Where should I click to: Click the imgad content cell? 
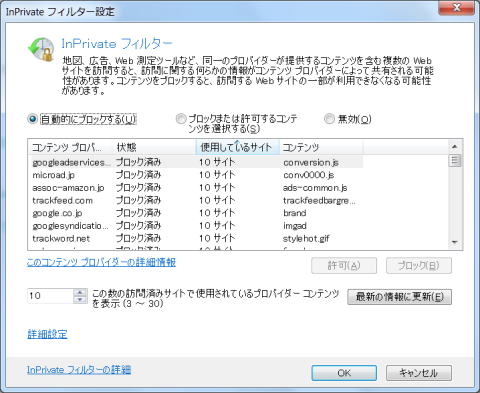click(x=295, y=226)
